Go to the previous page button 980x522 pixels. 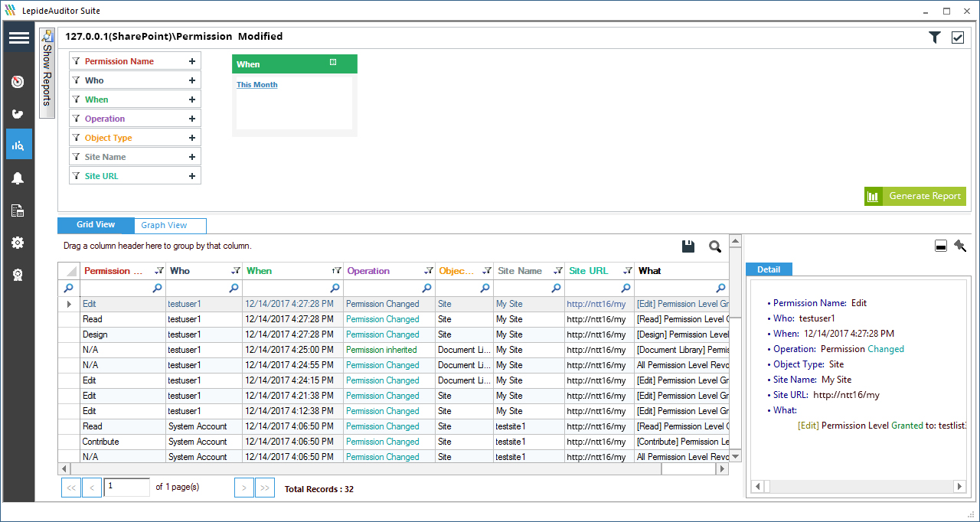(92, 488)
